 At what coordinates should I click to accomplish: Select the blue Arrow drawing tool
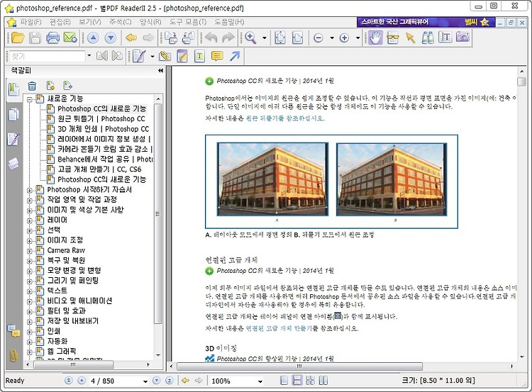coord(235,56)
